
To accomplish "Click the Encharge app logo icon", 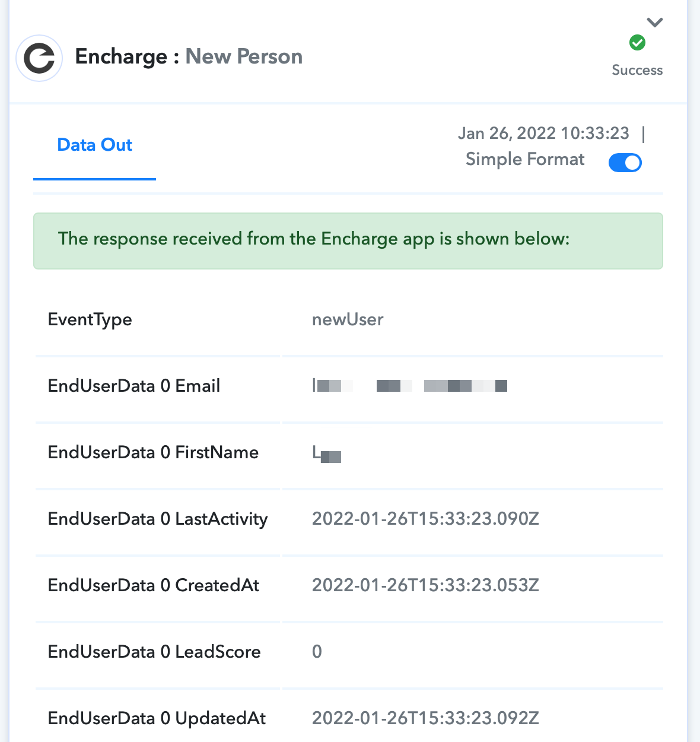I will 39,58.
